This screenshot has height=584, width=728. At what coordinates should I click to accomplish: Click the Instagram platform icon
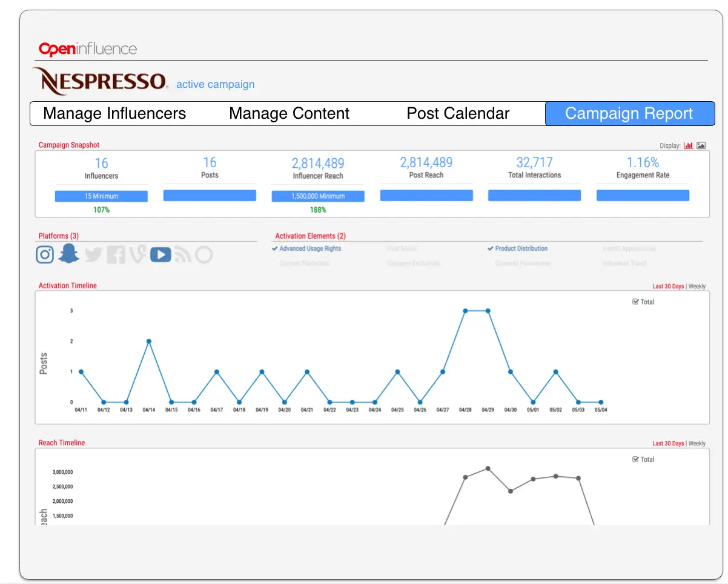(45, 254)
